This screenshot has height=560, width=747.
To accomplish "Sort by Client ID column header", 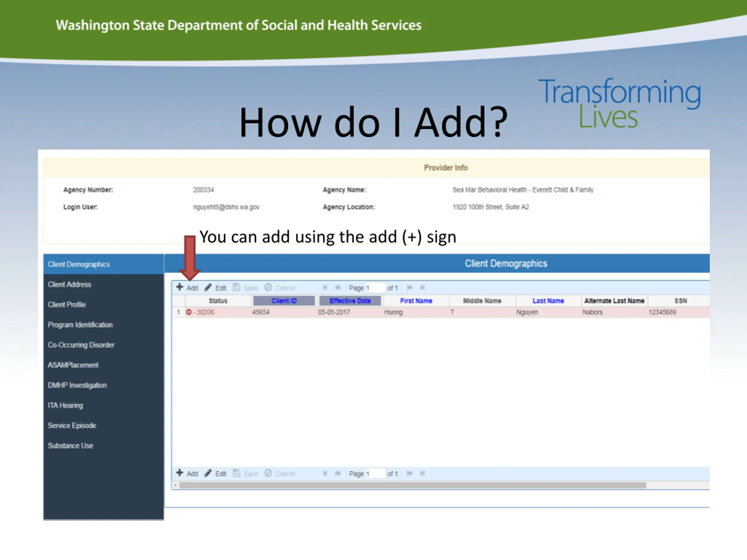I will click(284, 301).
